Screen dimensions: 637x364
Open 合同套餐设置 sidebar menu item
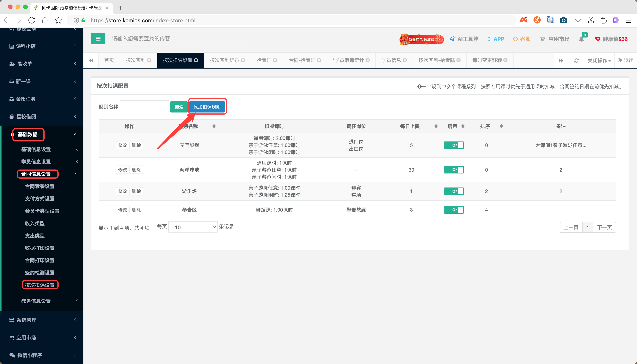click(40, 186)
